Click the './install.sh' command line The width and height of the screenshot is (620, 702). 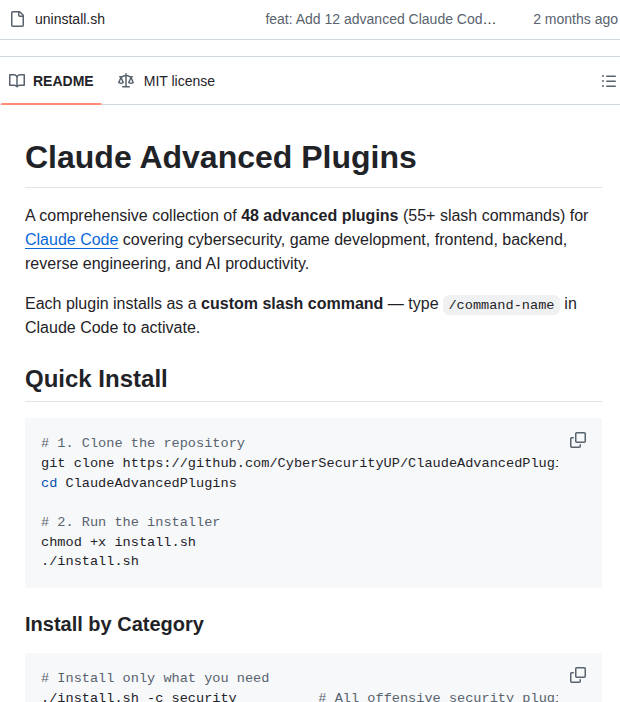pos(90,561)
